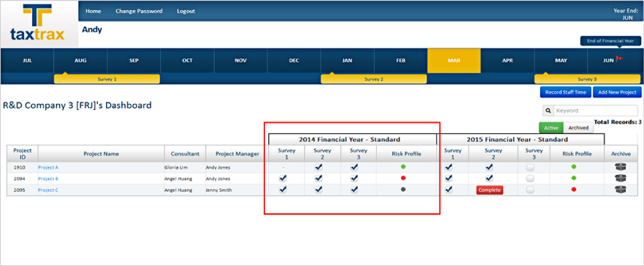This screenshot has width=644, height=266.
Task: Click the taxtrax logo
Action: (38, 23)
